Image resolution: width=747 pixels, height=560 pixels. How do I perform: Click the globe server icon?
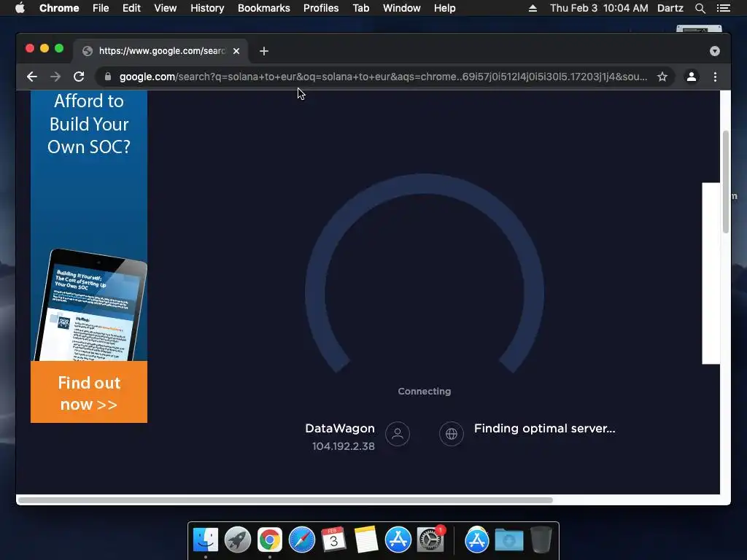[451, 434]
